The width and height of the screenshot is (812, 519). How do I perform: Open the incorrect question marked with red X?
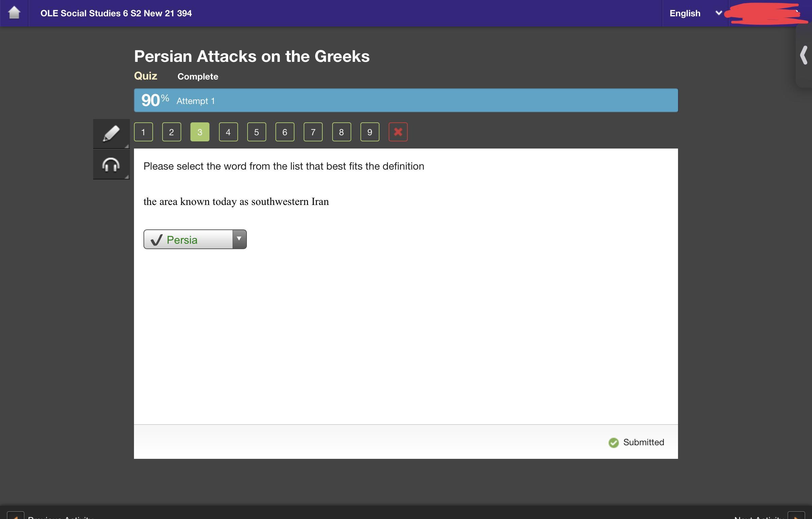click(x=398, y=132)
